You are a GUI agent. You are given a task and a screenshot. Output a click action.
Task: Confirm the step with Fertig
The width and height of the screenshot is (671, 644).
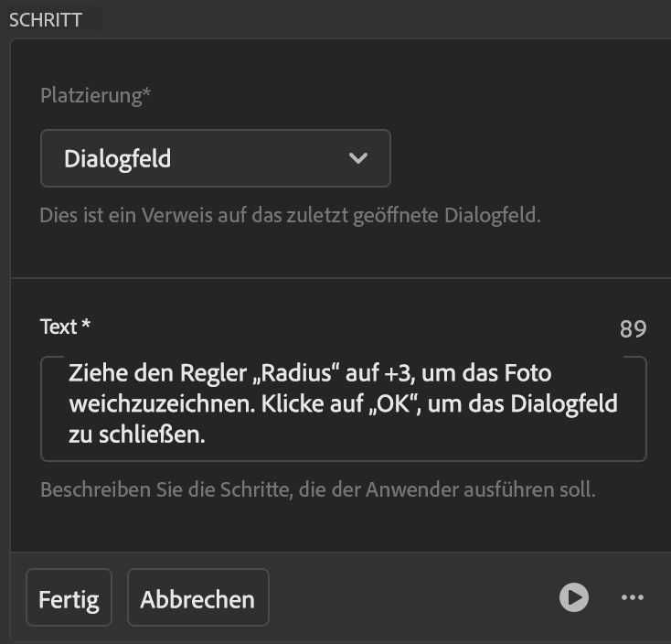[x=69, y=599]
